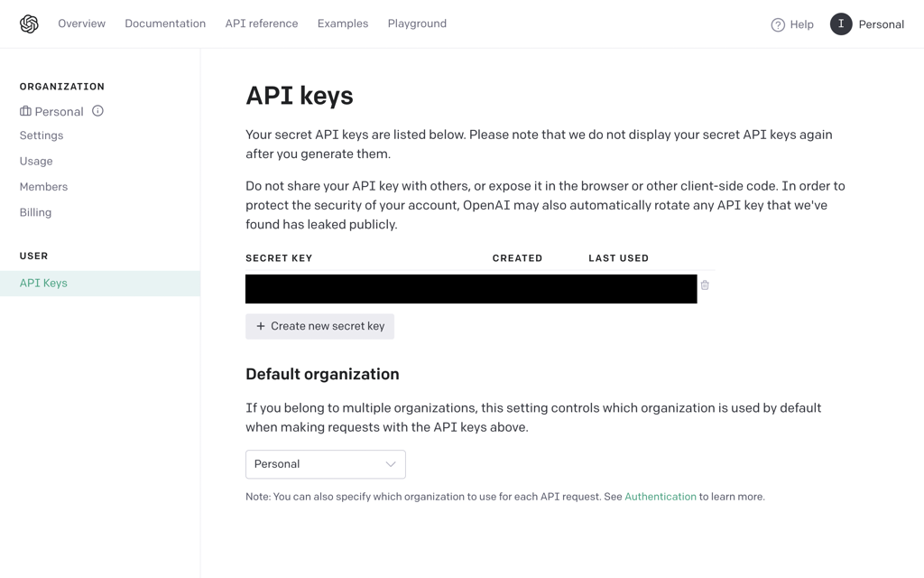Click the chevron arrow in organization selector
This screenshot has width=924, height=578.
[390, 464]
